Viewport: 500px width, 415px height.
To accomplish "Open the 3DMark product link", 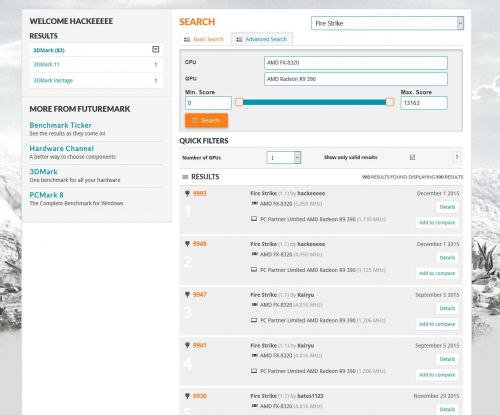I will tap(44, 172).
